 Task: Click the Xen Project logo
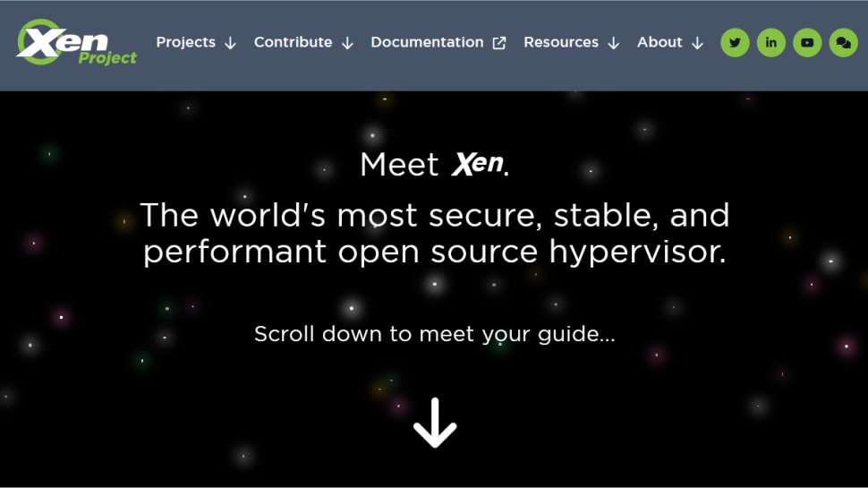point(76,42)
